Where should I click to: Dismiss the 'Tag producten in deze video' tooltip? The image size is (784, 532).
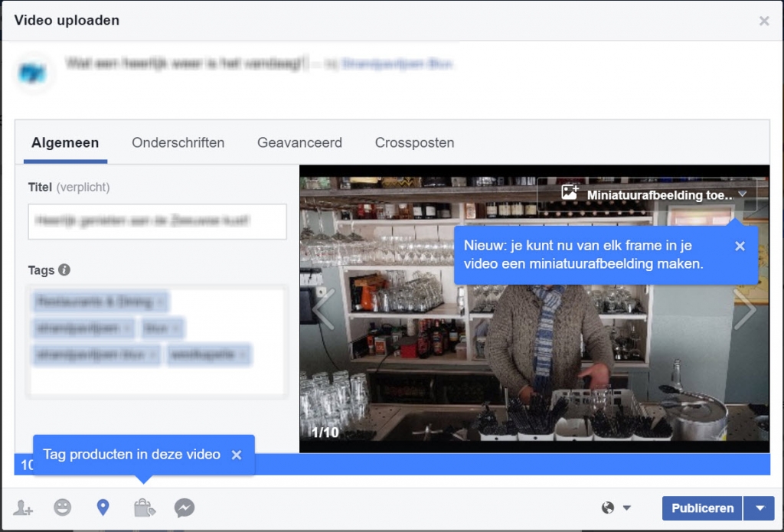pos(237,455)
